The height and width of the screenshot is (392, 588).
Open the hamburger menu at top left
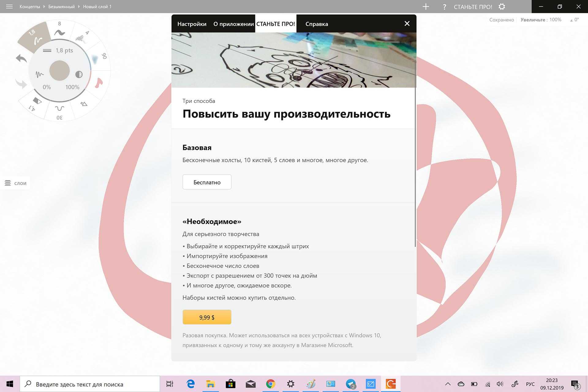pyautogui.click(x=9, y=6)
